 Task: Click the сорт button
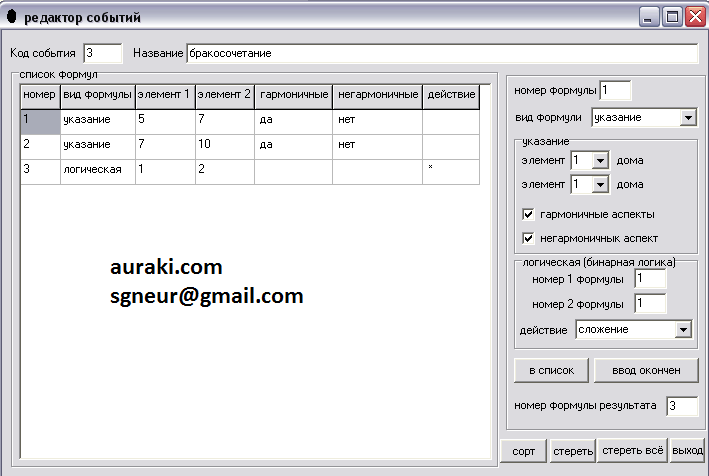coord(523,451)
